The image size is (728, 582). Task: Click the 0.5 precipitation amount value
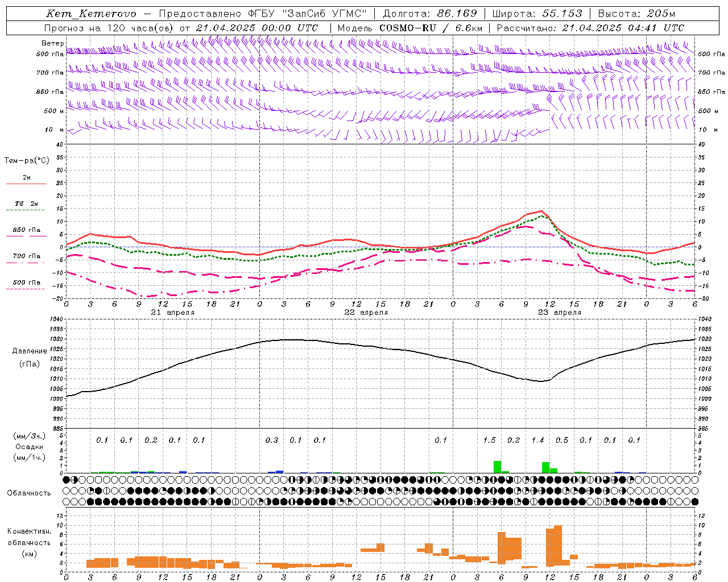click(562, 440)
